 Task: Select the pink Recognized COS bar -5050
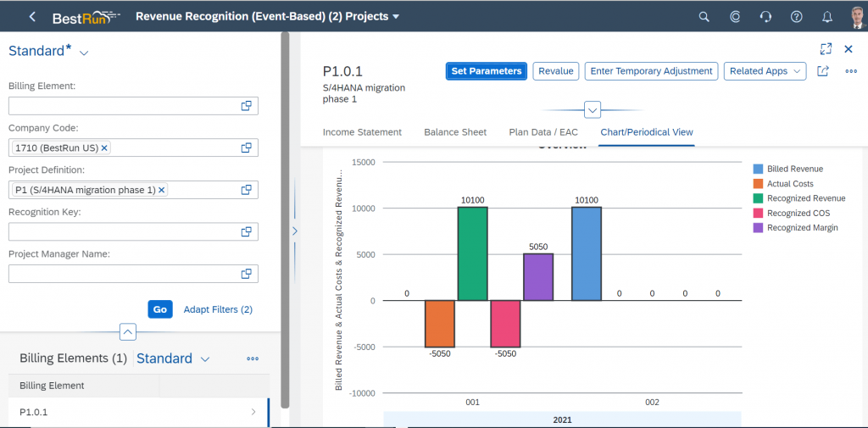pos(505,324)
